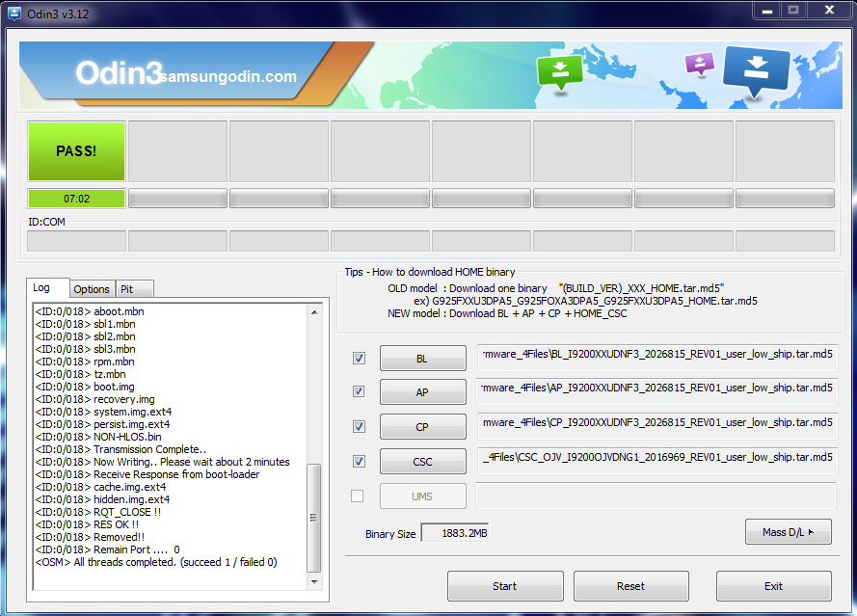Screen dimensions: 857x616
Task: Switch to the Options tab
Action: [x=92, y=289]
